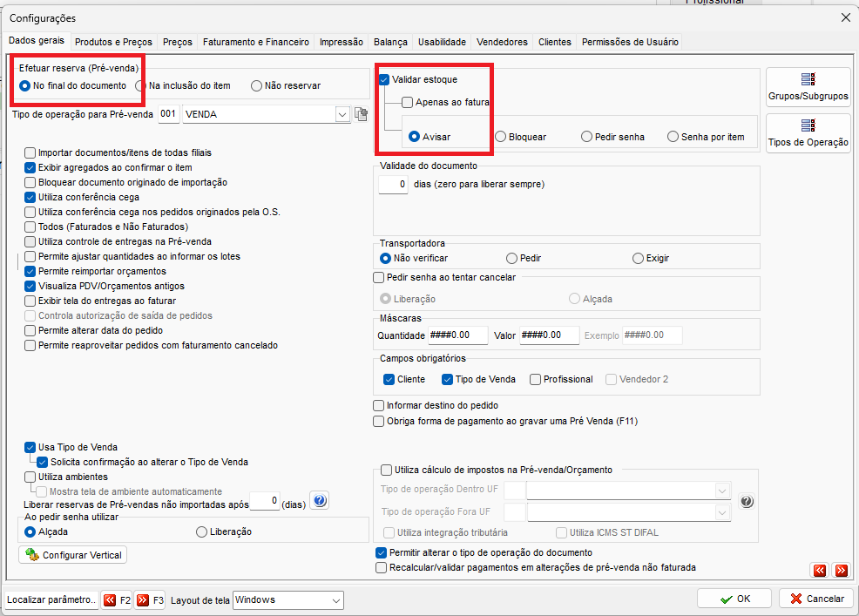The image size is (859, 616).
Task: Click the copy icon beside the VENDA dropdown
Action: pos(361,114)
